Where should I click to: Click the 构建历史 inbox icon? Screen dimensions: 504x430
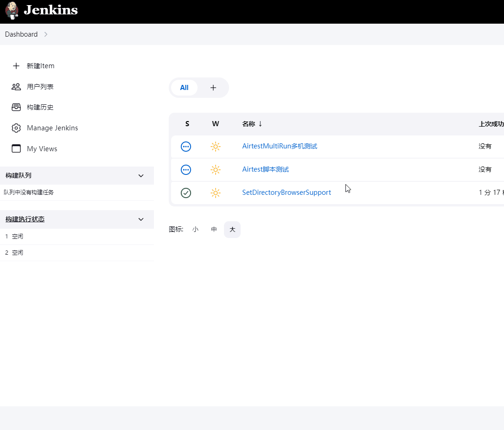click(16, 107)
